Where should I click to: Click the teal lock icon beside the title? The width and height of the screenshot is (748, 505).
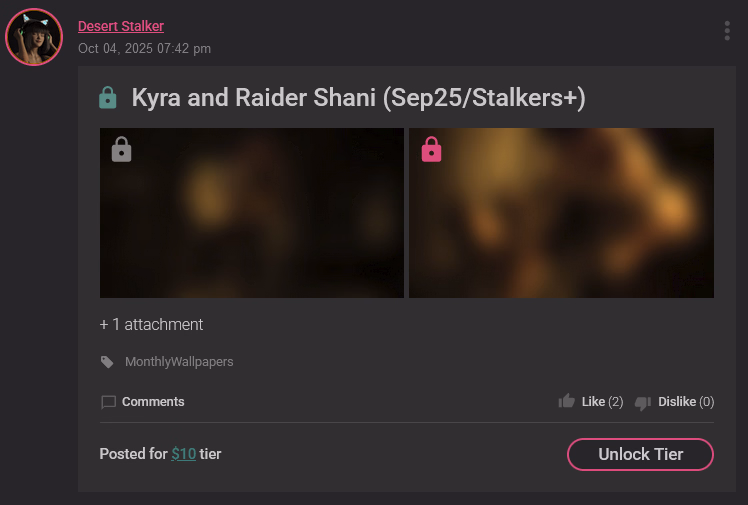point(108,98)
